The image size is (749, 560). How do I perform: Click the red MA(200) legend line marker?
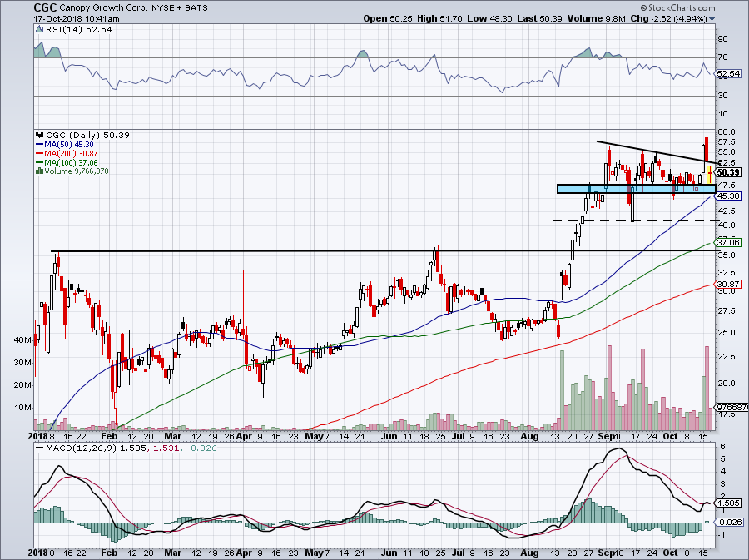[40, 154]
